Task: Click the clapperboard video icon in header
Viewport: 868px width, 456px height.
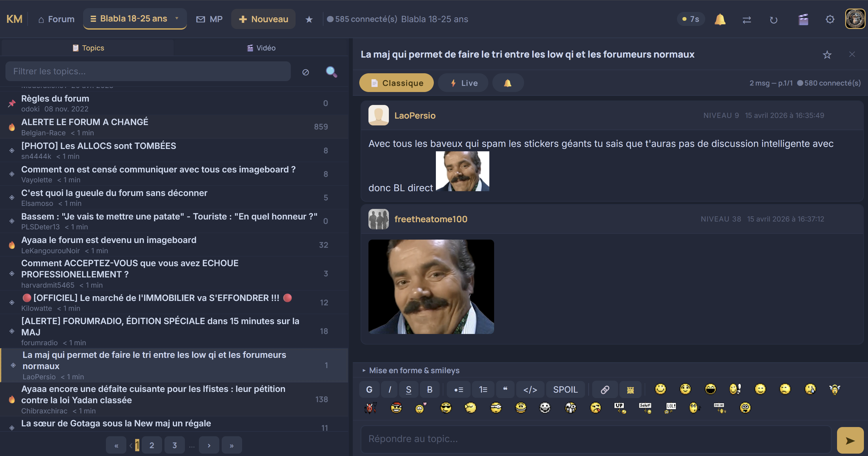Action: click(x=803, y=19)
